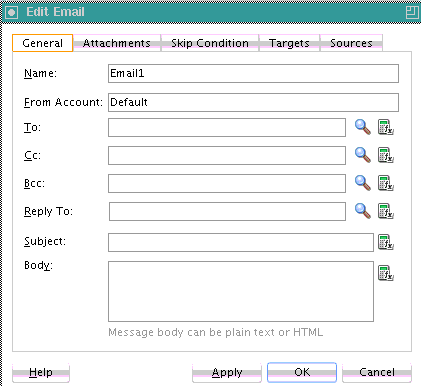The width and height of the screenshot is (421, 386).
Task: Open formula builder for the Cc field
Action: (x=386, y=155)
